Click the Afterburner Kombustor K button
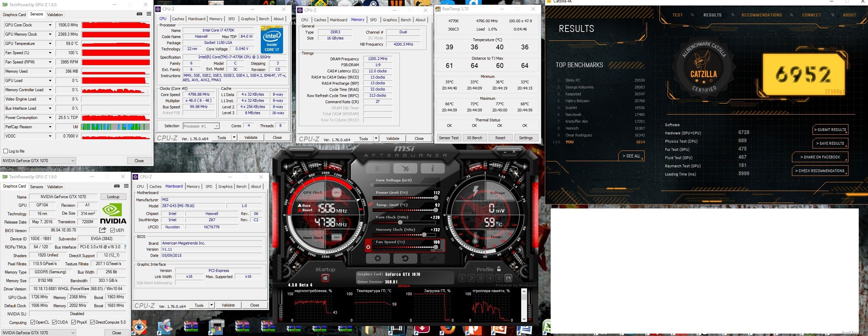 click(x=378, y=168)
